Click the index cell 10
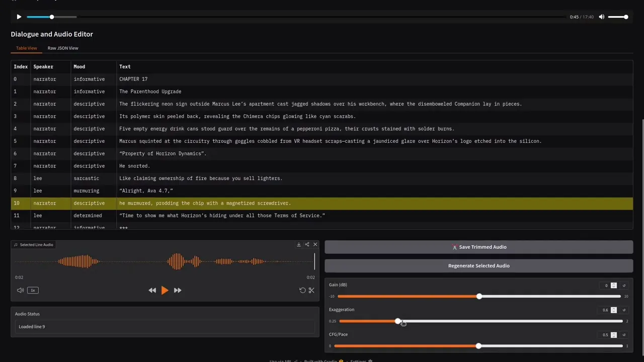644x362 pixels. (21, 203)
